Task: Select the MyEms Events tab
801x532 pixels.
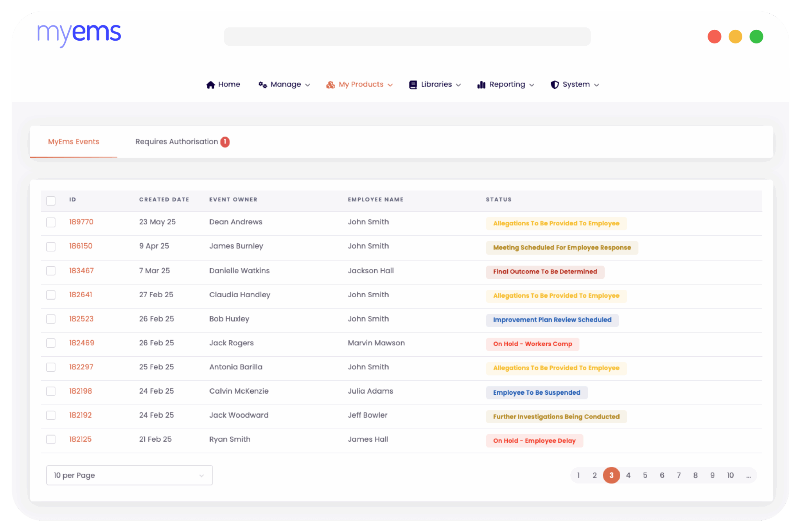Action: 74,142
